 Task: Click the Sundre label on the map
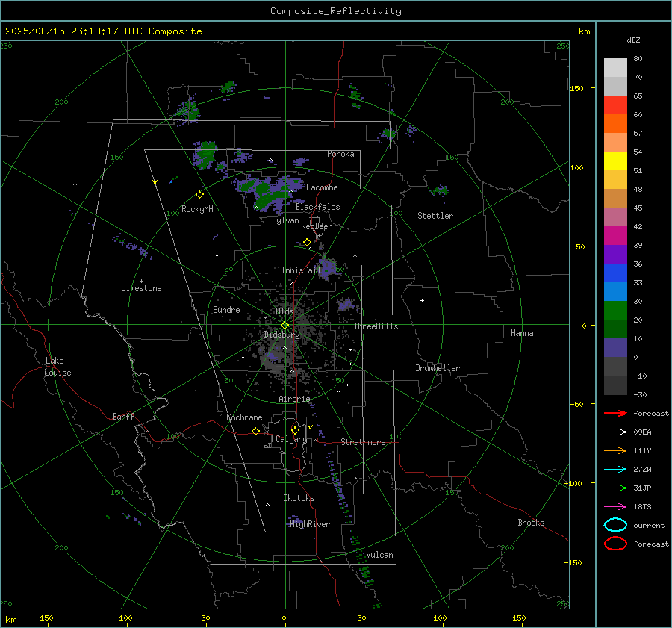(x=226, y=309)
